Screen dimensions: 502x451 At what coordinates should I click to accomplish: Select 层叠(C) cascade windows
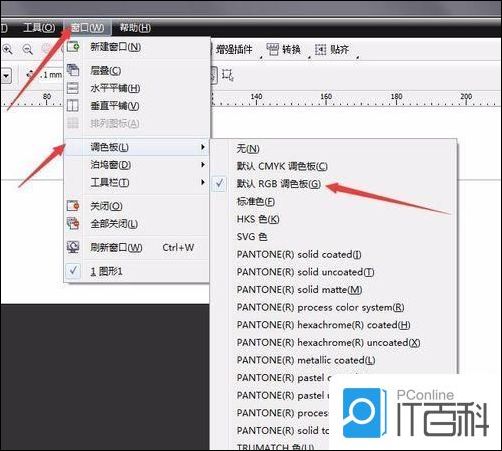tap(137, 70)
